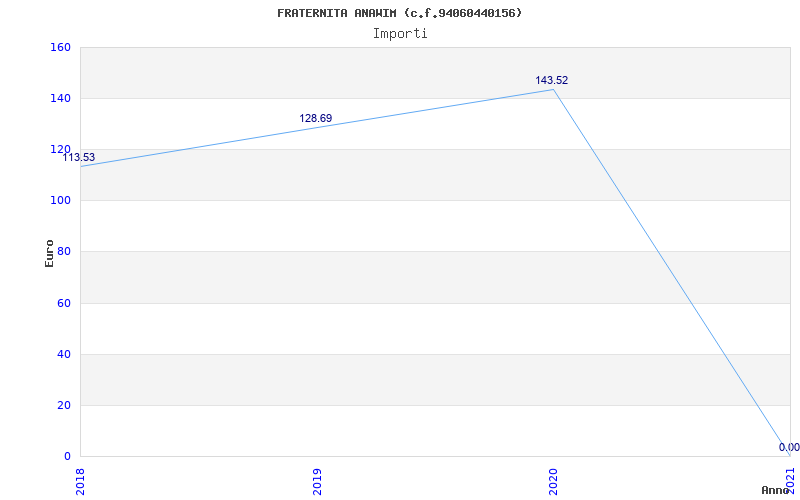Click the 120 y-axis tick label
Viewport: 800px width, 500px height.
[60, 149]
